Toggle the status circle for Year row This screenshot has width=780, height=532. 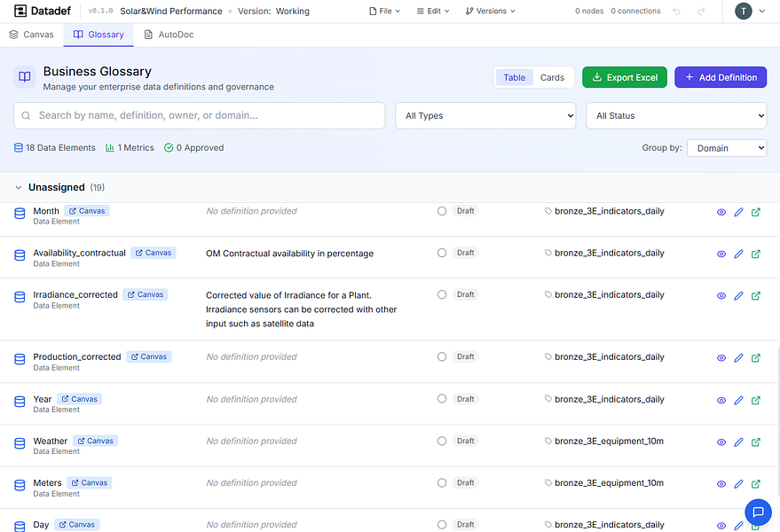pos(442,399)
